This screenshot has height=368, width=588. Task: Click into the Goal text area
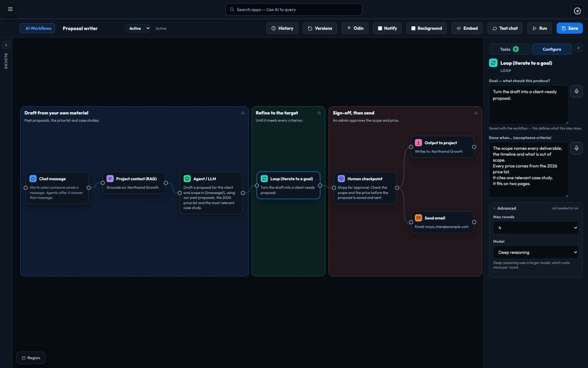[528, 105]
